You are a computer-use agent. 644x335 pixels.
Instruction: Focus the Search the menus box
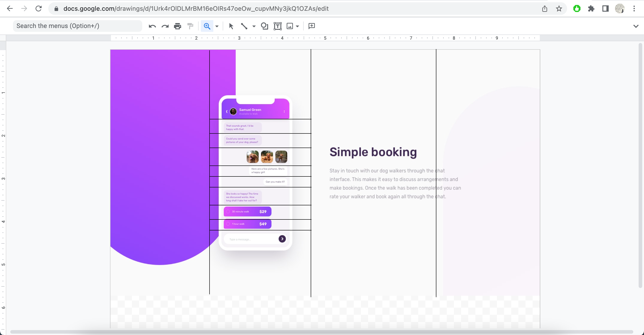[78, 26]
